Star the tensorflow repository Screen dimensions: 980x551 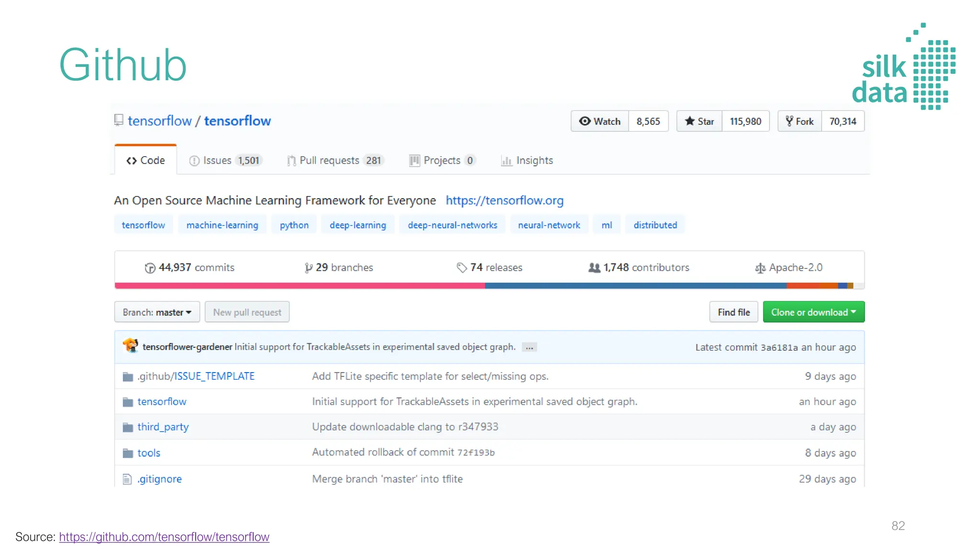point(699,121)
